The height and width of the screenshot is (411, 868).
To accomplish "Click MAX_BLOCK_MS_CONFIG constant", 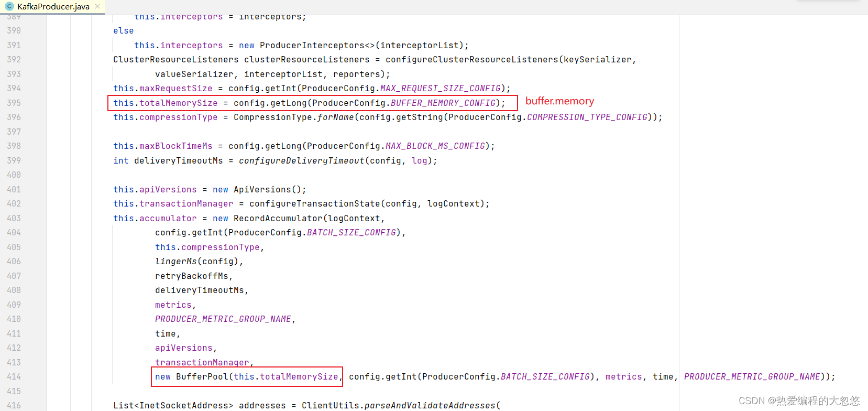I will [435, 146].
